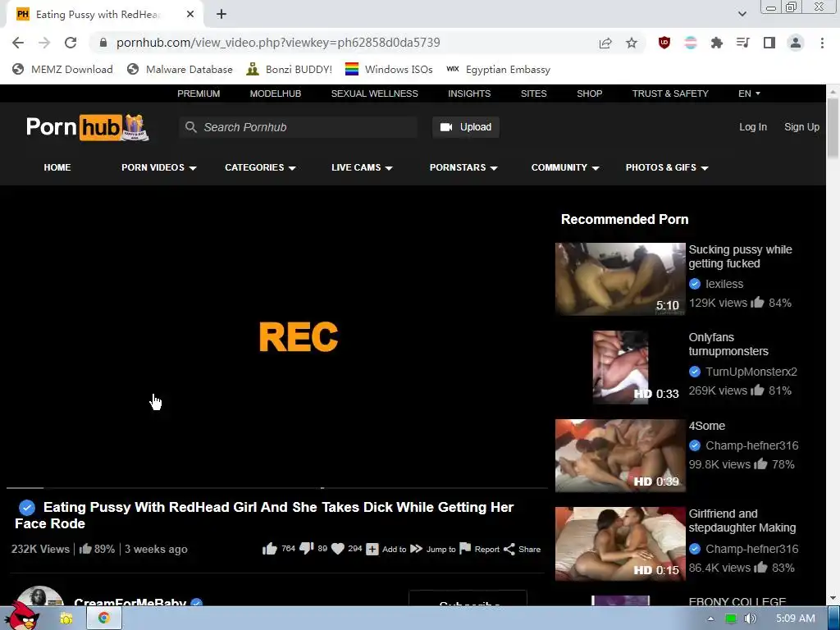Open the media controls toolbar icon
The width and height of the screenshot is (840, 630).
[x=743, y=43]
